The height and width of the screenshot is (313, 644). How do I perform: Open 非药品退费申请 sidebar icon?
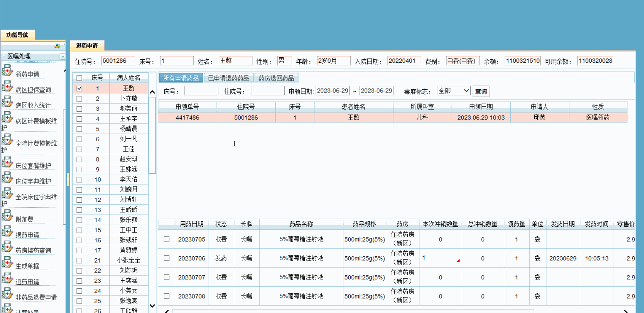click(7, 294)
